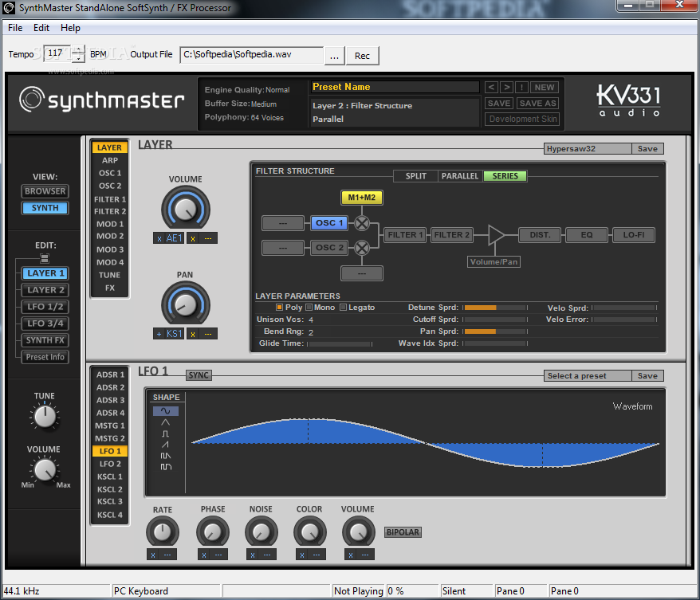Toggle the LFO SYNC button
Viewport: 700px width, 600px height.
[x=199, y=375]
